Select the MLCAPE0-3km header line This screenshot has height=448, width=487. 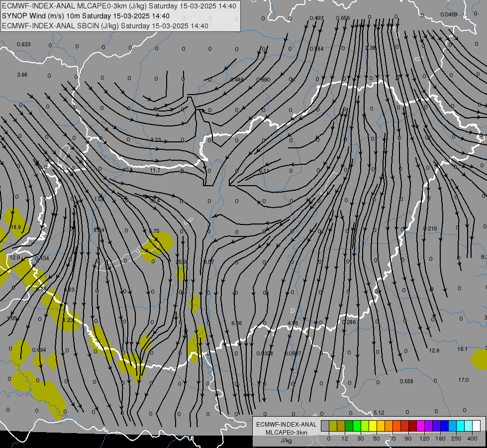(119, 6)
